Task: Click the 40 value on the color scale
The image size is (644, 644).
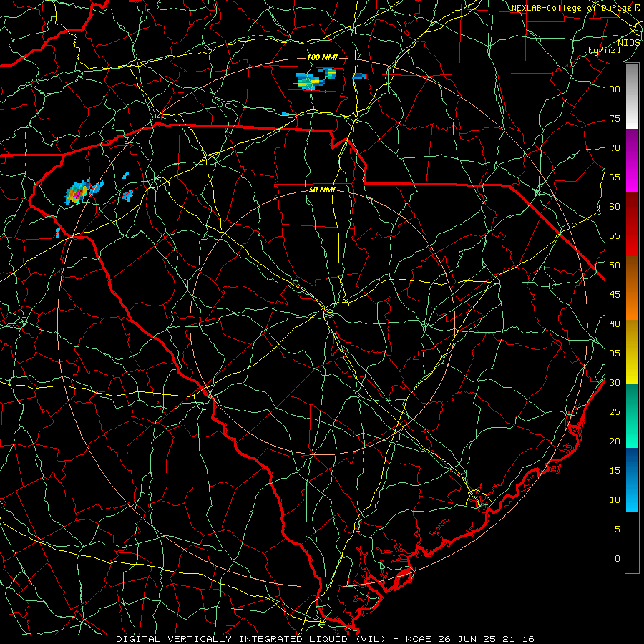Action: [615, 324]
